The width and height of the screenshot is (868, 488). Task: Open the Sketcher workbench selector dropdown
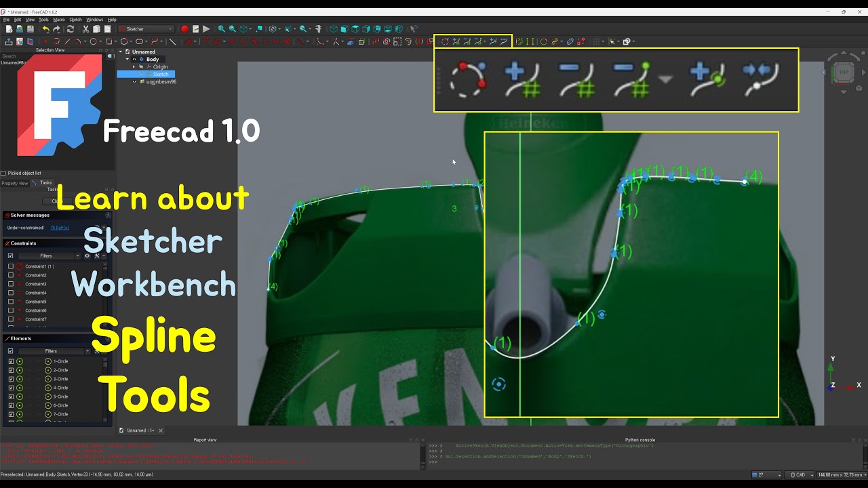146,29
